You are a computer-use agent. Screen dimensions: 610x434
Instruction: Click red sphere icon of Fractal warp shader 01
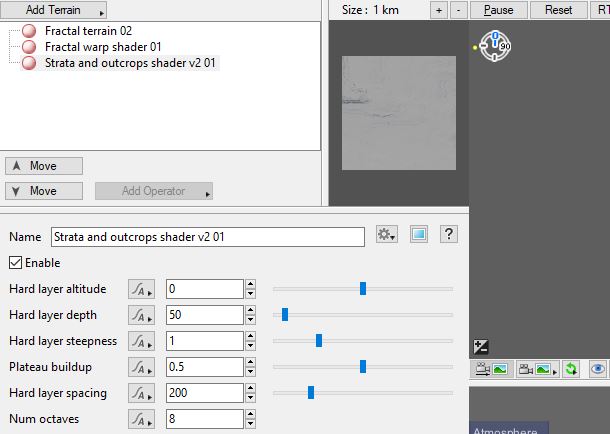coord(29,47)
